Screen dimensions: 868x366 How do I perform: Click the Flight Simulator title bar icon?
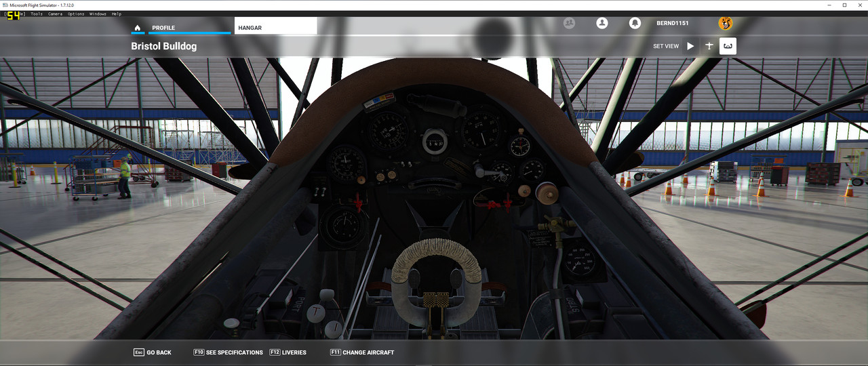click(x=4, y=5)
